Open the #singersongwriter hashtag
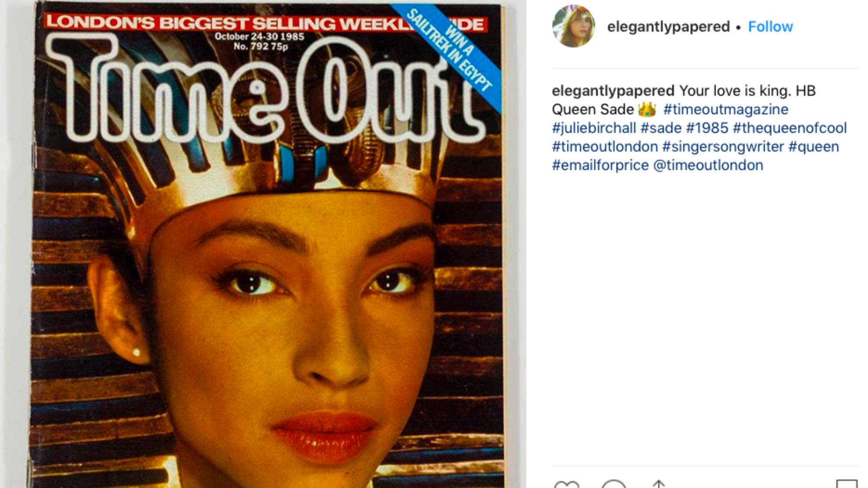The height and width of the screenshot is (488, 868). tap(723, 147)
